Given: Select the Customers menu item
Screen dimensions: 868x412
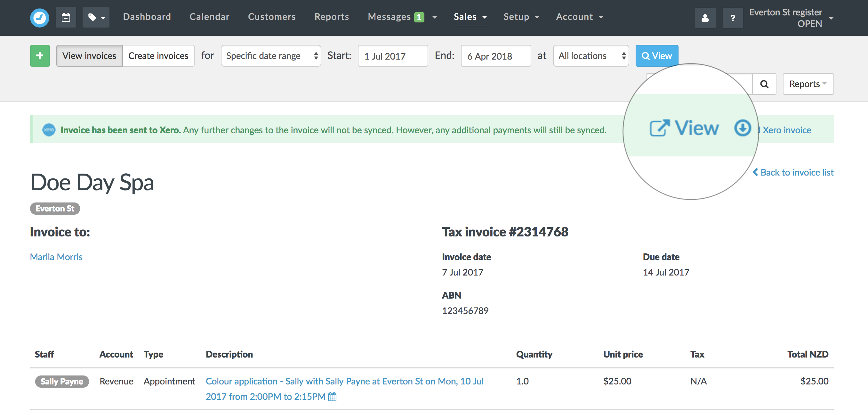Looking at the screenshot, I should [x=272, y=16].
